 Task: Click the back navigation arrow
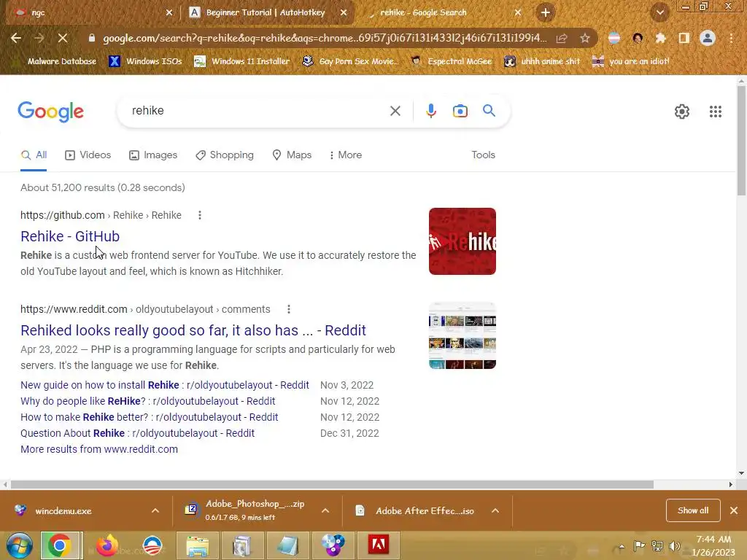(16, 38)
